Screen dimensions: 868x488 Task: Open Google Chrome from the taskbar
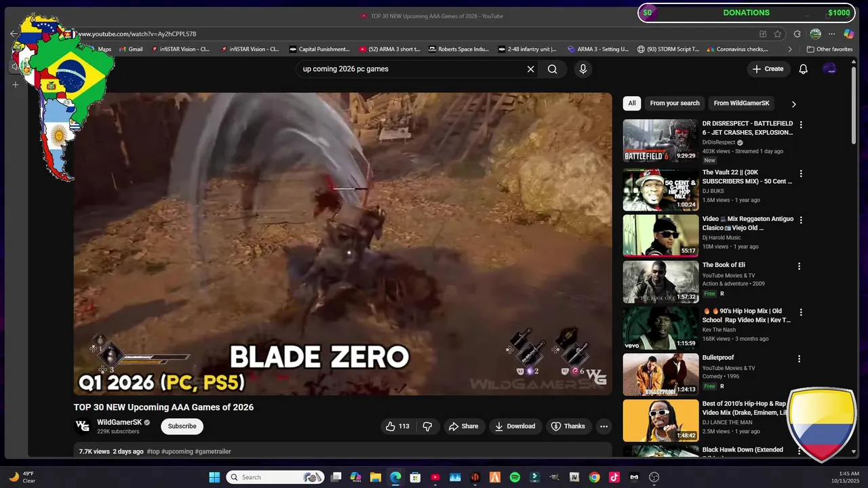coord(594,477)
